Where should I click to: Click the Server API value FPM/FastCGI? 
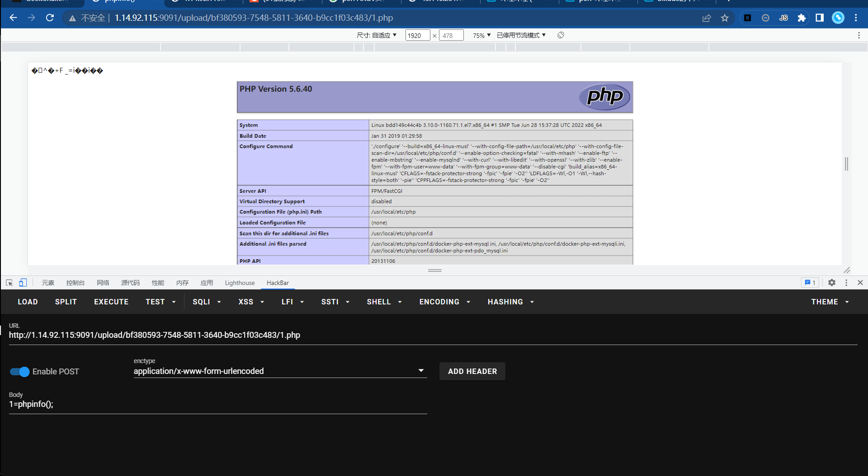[387, 191]
